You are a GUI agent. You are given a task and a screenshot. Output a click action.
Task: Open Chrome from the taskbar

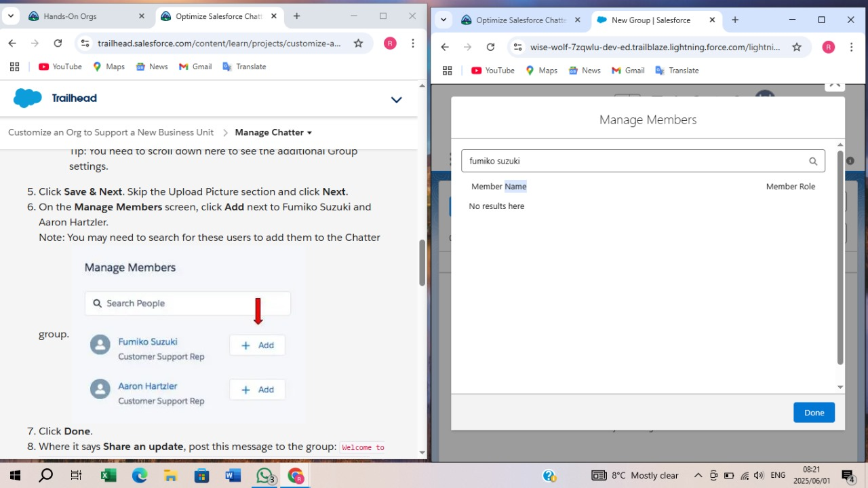296,475
